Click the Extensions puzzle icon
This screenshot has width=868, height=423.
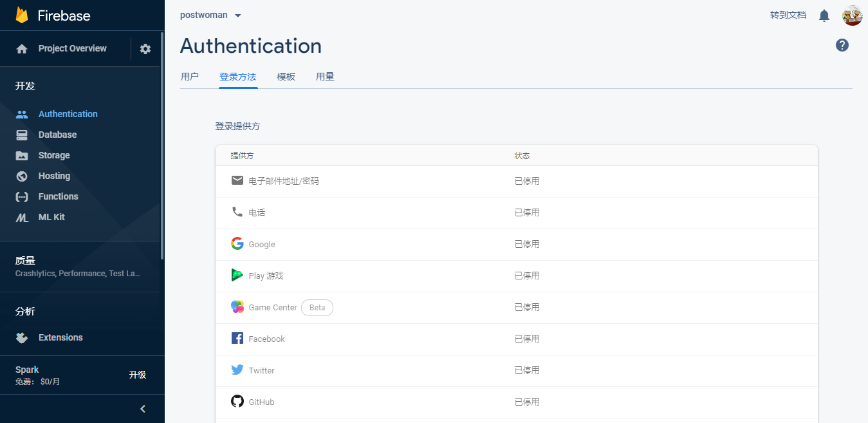click(22, 337)
